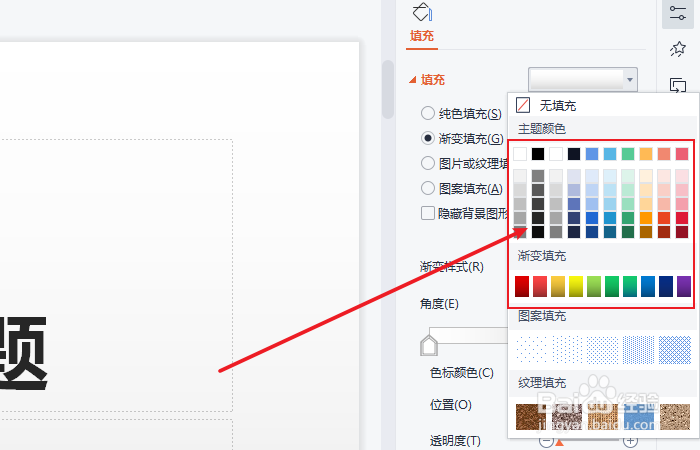Viewport: 700px width, 450px height.
Task: Choose the solid green gradient fill preset
Action: pyautogui.click(x=612, y=287)
